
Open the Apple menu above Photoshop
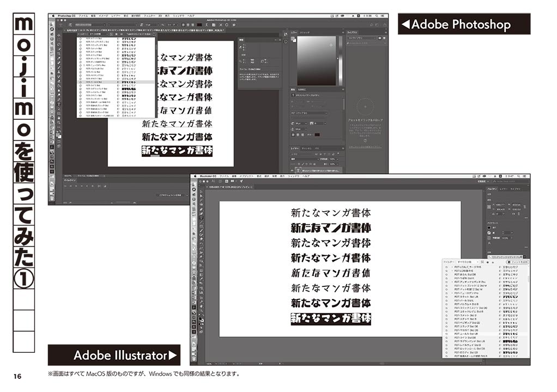(53, 16)
